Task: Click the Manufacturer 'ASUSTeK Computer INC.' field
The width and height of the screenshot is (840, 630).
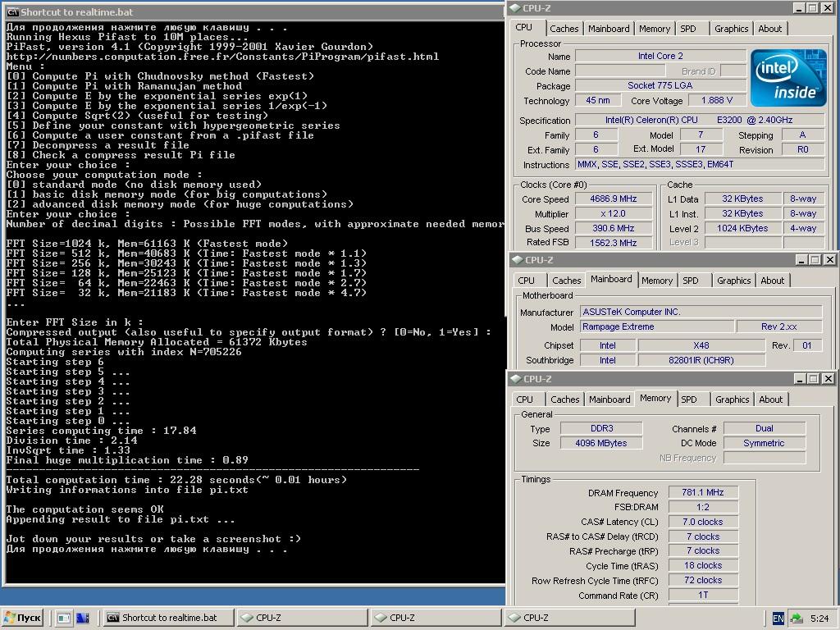Action: tap(701, 312)
